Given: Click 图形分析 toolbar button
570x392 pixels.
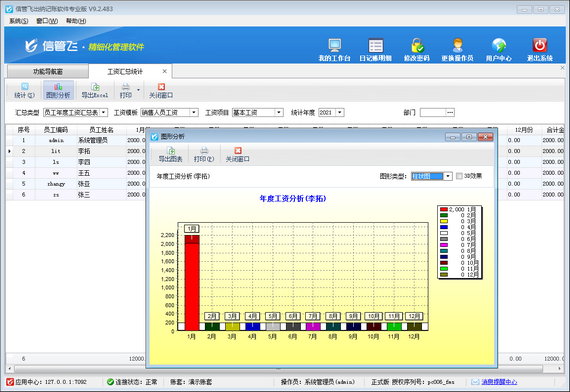Looking at the screenshot, I should 58,91.
